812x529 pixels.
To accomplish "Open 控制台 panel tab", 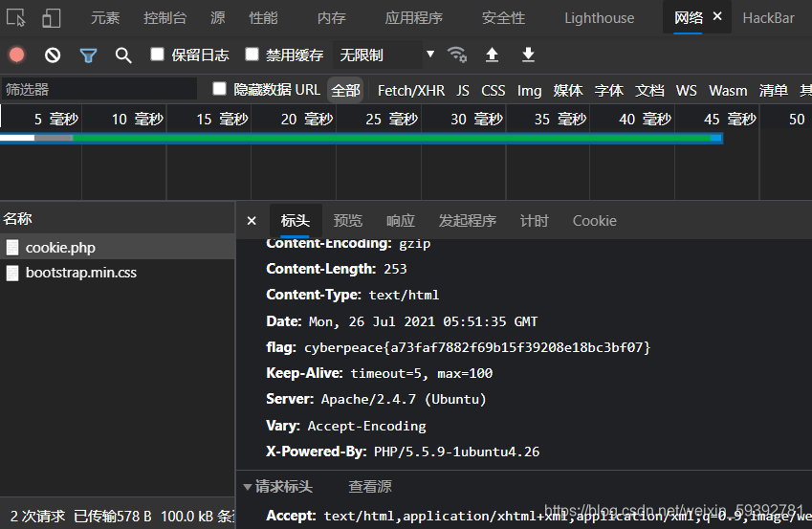I will (x=165, y=18).
